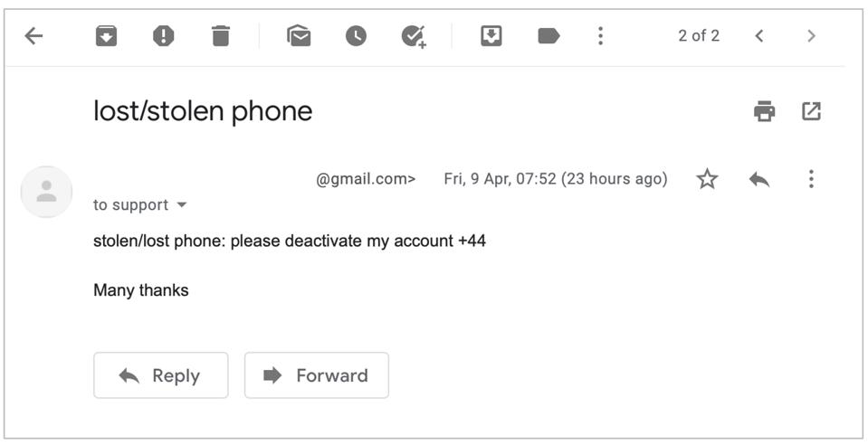Screen dimensions: 868x445
Task: Go back to the inbox
Action: [33, 36]
